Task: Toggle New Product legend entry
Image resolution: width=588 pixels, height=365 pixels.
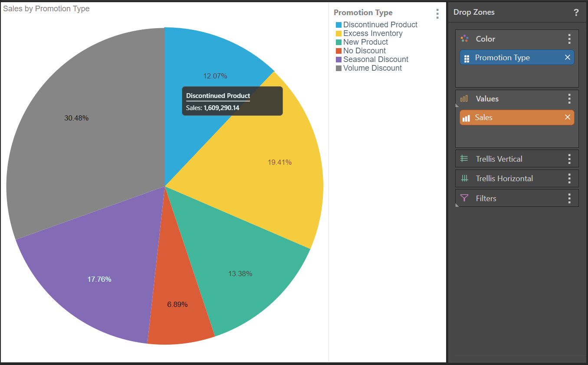Action: (x=365, y=42)
